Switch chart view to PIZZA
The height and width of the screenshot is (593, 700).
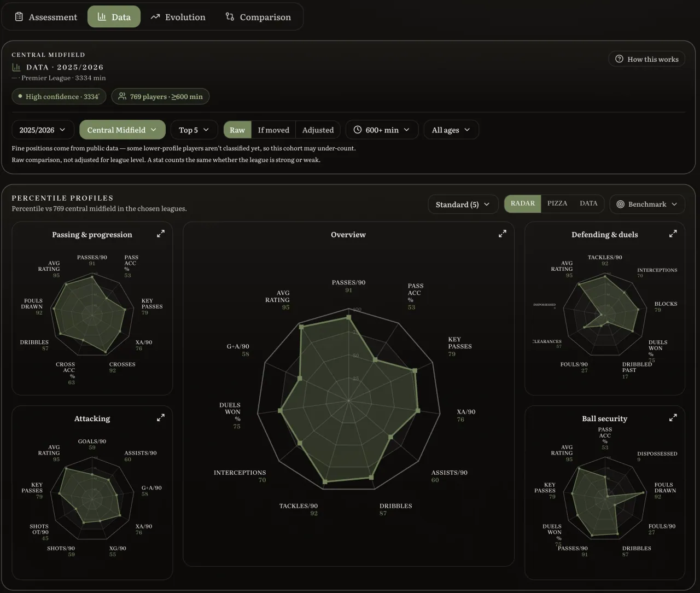(557, 204)
